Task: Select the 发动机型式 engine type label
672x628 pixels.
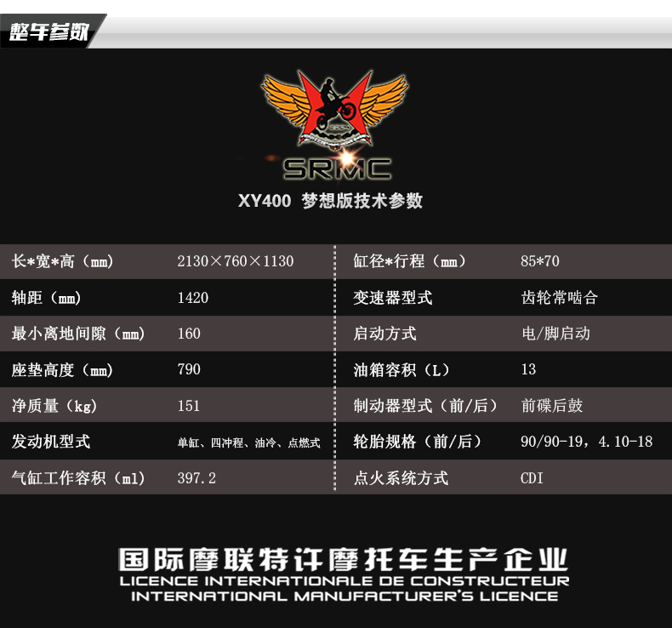Action: [51, 442]
